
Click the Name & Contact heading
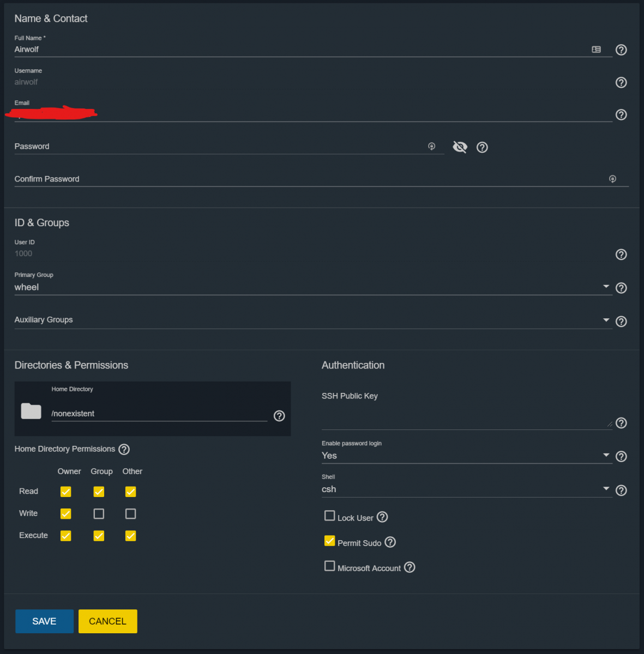[51, 19]
